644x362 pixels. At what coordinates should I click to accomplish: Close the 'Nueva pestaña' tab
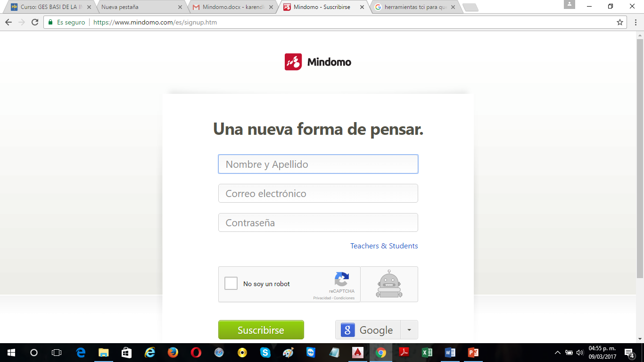(180, 7)
